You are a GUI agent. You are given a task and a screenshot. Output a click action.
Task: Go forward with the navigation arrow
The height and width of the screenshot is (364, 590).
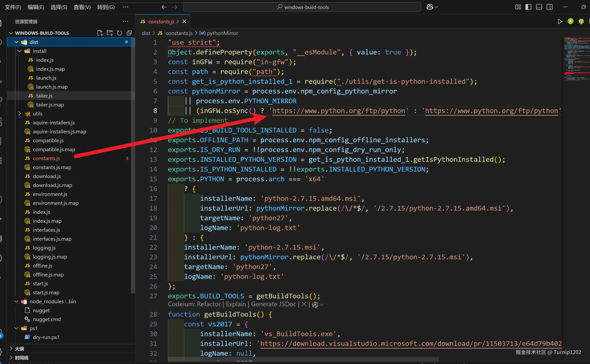click(x=175, y=7)
